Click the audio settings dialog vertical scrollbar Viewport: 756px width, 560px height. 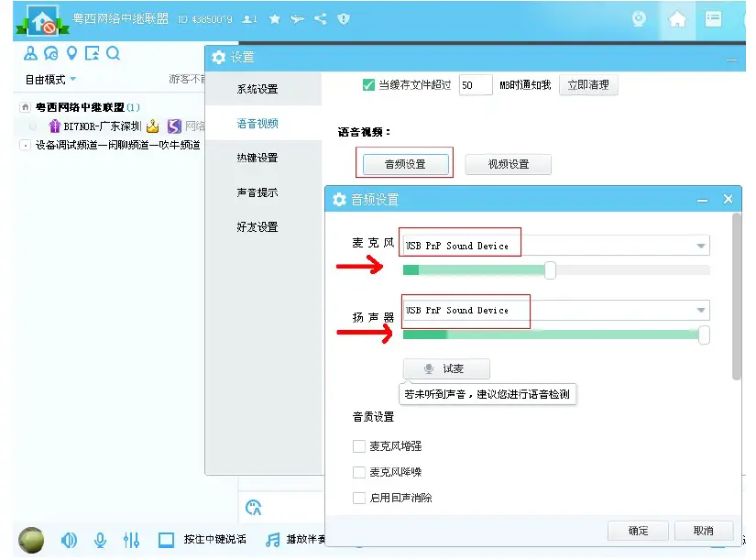point(736,297)
